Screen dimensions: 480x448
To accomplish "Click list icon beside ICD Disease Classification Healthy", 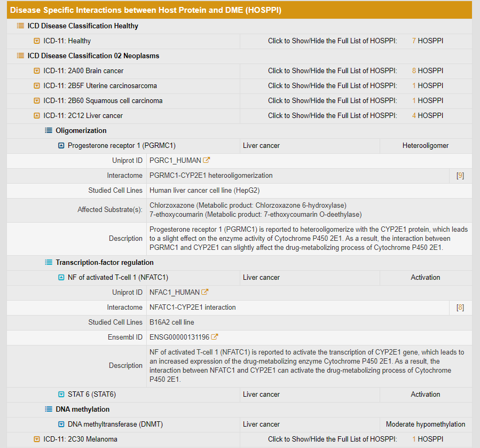I will [x=20, y=26].
